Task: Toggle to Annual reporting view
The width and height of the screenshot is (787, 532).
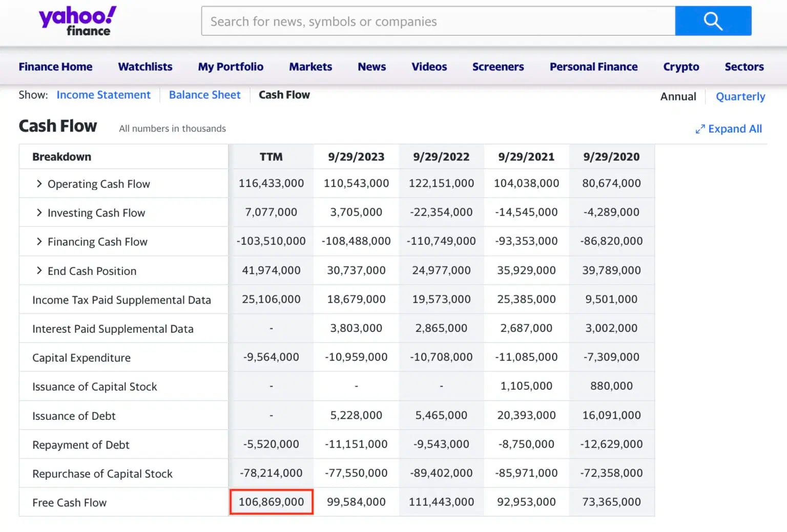Action: point(678,96)
